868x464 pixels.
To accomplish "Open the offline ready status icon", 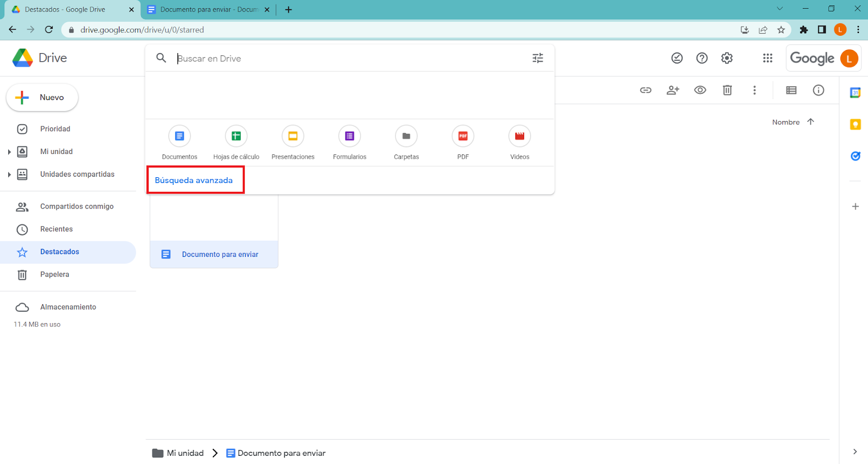I will [677, 58].
